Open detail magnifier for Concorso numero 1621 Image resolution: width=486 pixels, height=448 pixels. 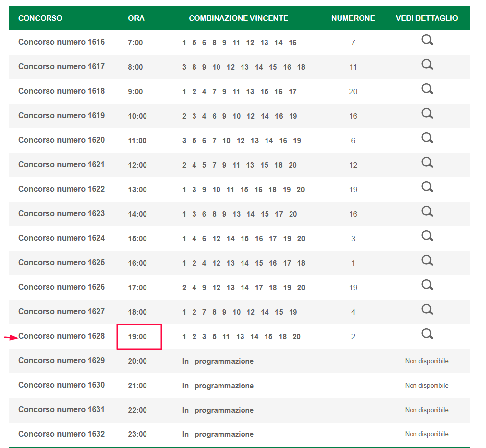(427, 162)
